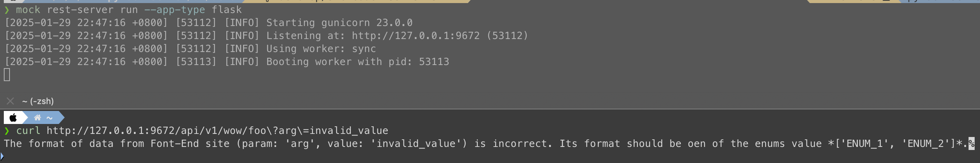This screenshot has width=980, height=163.
Task: Click the green prompt arrow before curl
Action: tap(6, 131)
